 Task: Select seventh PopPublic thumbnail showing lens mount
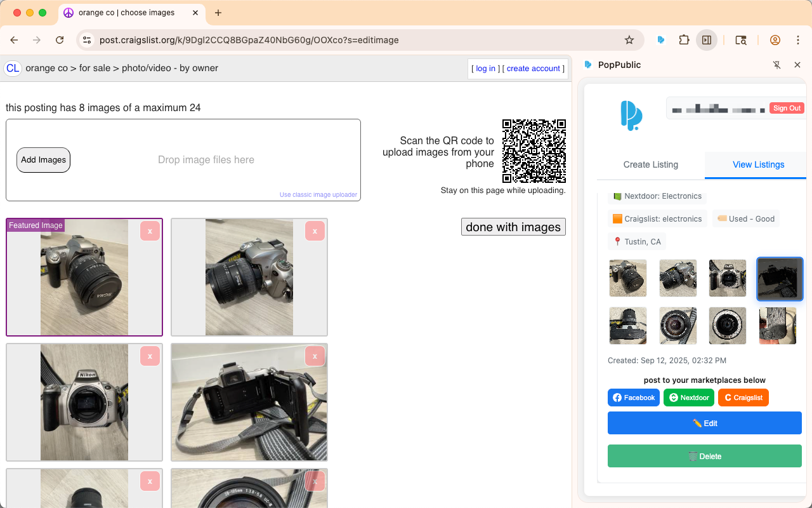[728, 326]
